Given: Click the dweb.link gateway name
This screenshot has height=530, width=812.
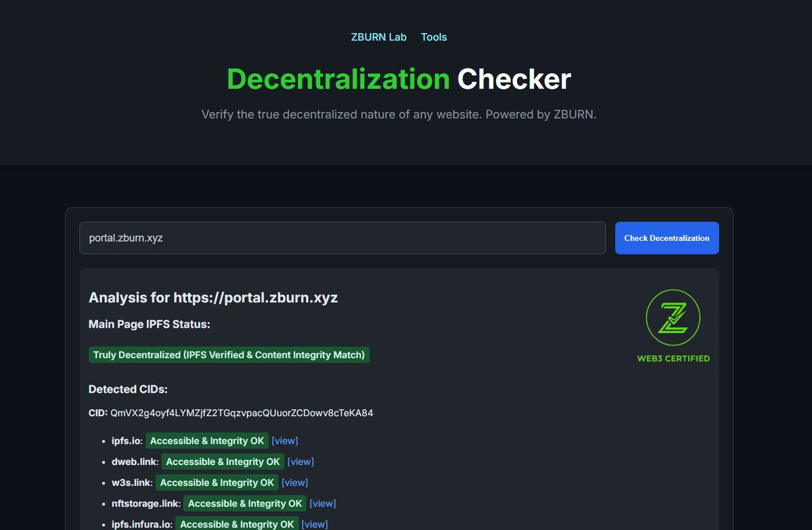Looking at the screenshot, I should coord(135,462).
